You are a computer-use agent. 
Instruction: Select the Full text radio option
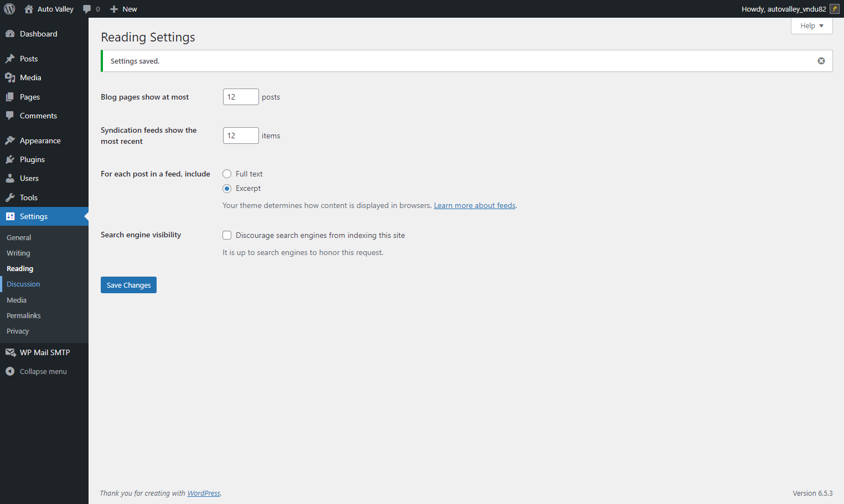(227, 174)
